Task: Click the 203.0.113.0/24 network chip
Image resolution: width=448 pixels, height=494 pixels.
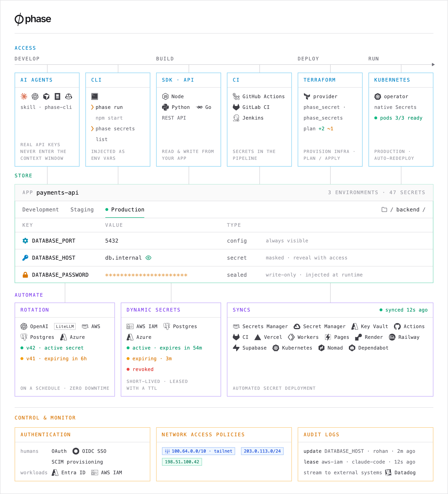Action: tap(262, 451)
